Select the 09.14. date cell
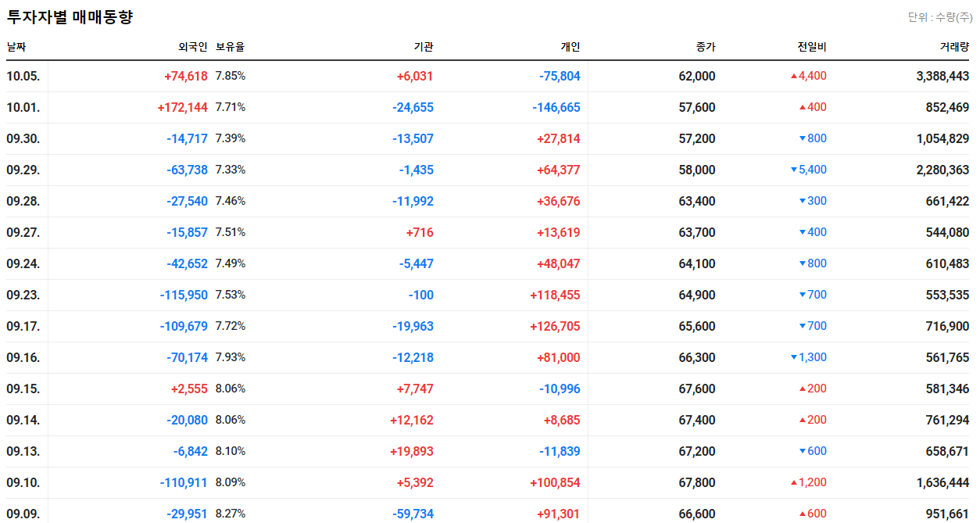 (x=23, y=420)
